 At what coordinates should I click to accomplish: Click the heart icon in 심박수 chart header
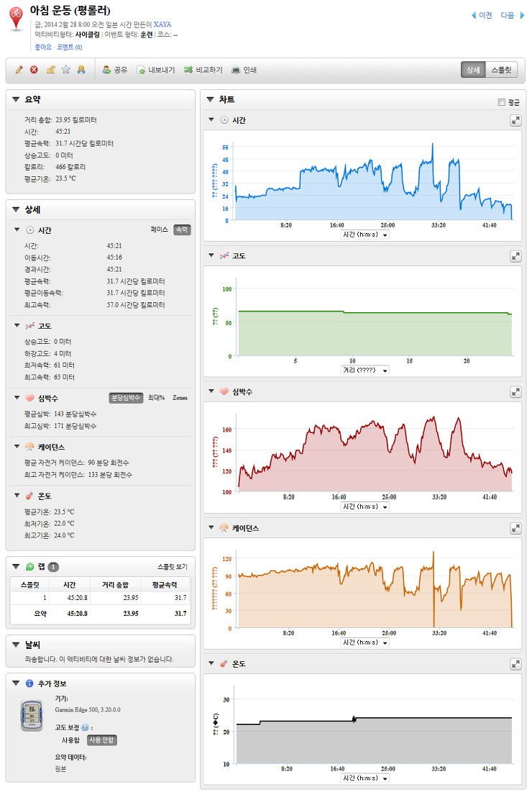(x=224, y=391)
